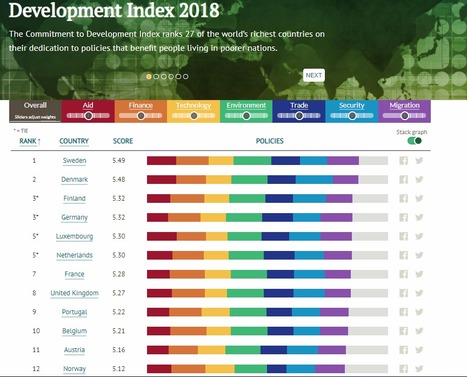467x377 pixels.
Task: Select the first carousel dot
Action: (149, 76)
